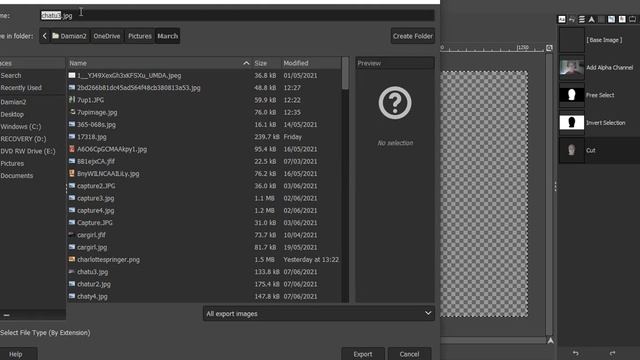Navigate to the Damian2 folder in the path bar
The width and height of the screenshot is (640, 360).
69,36
